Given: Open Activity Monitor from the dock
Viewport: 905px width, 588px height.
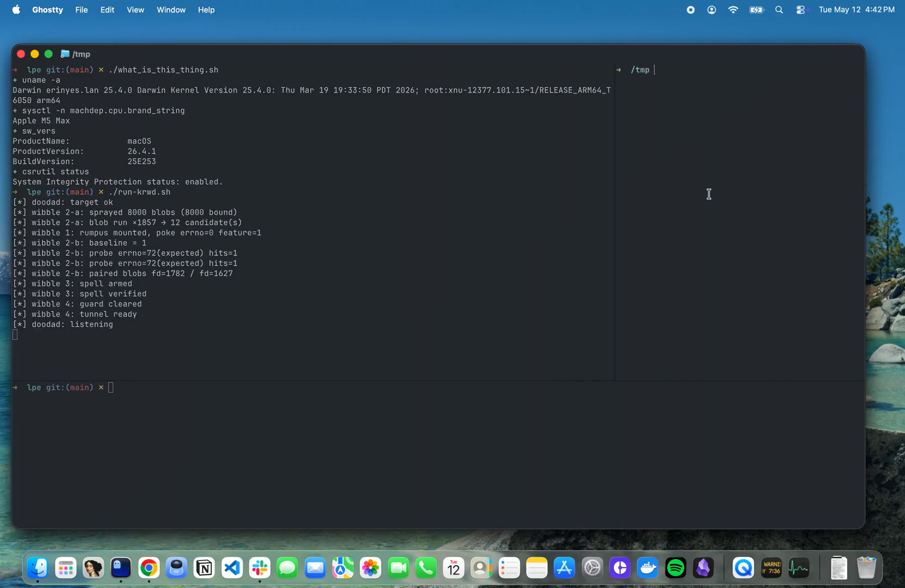Looking at the screenshot, I should click(799, 568).
